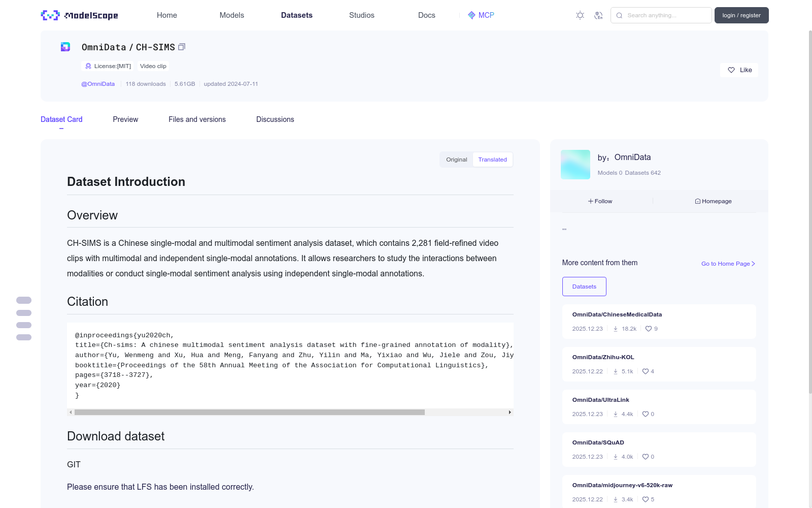812x508 pixels.
Task: Click the plus icon beside Follow
Action: [x=591, y=201]
